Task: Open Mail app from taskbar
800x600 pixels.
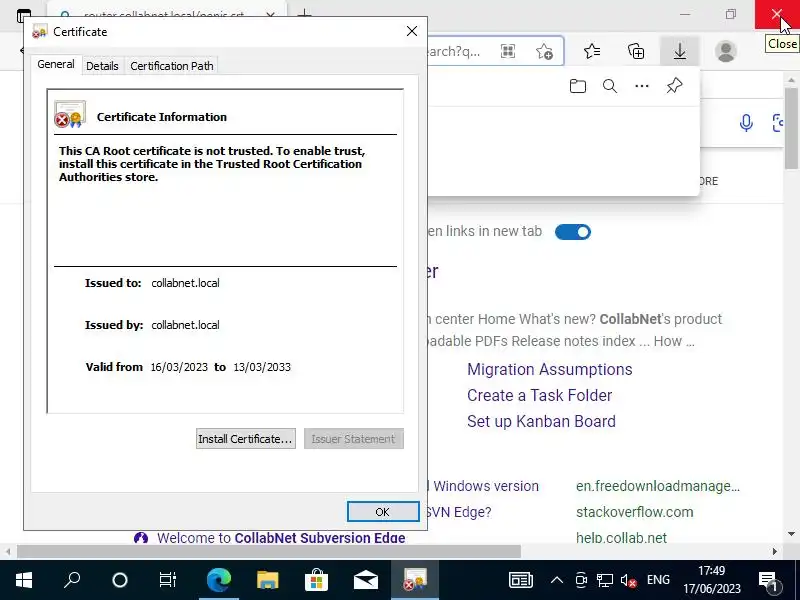Action: 366,580
